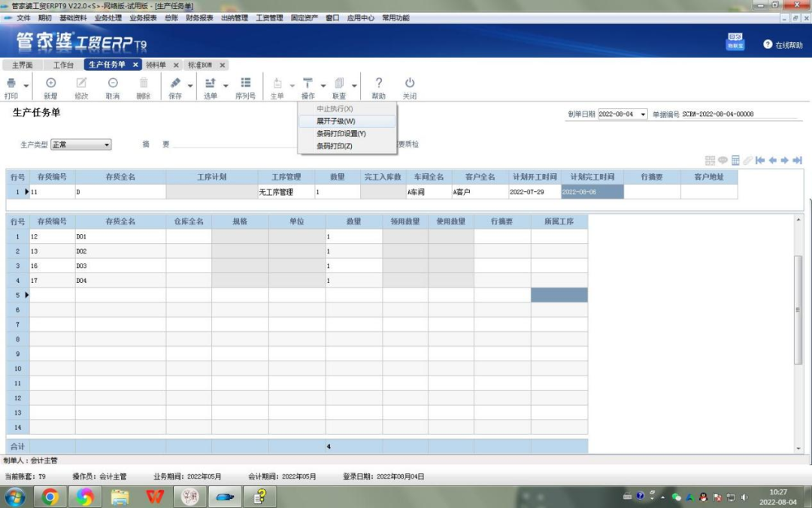Close the 标准BOM tab

click(x=223, y=65)
